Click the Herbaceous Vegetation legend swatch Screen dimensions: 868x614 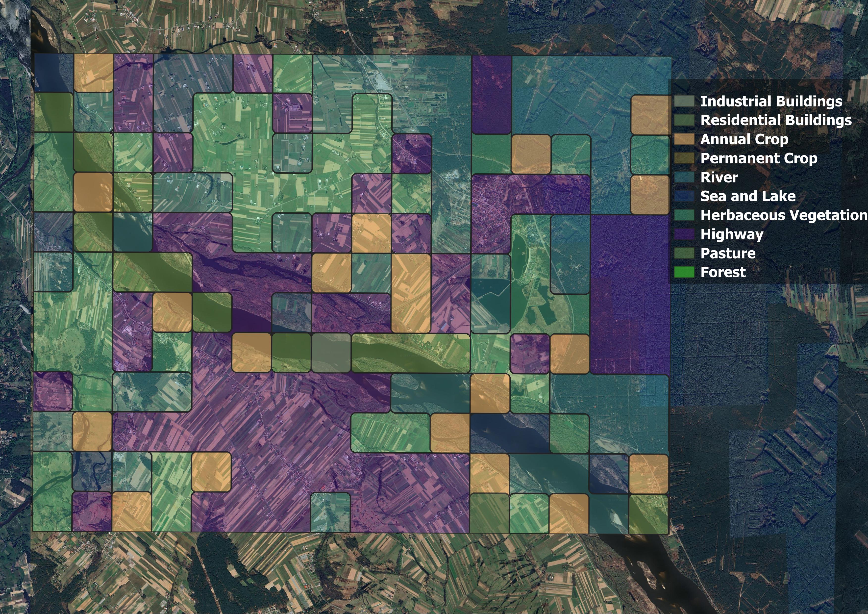(x=684, y=215)
